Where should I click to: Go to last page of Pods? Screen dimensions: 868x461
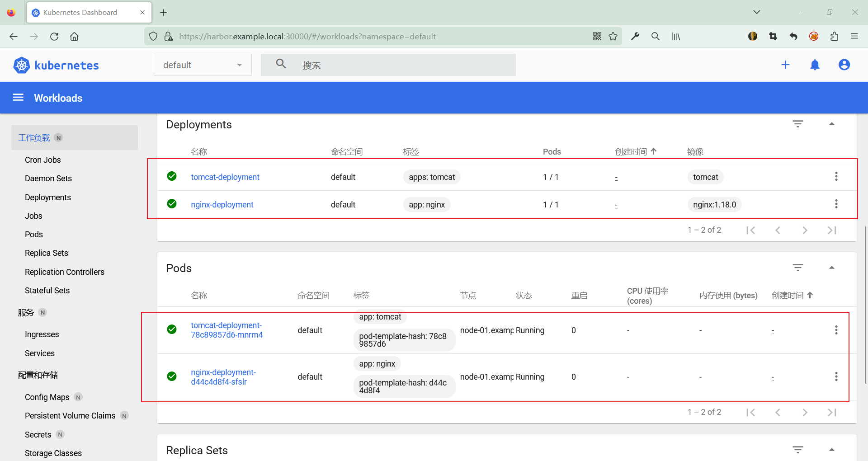(832, 412)
